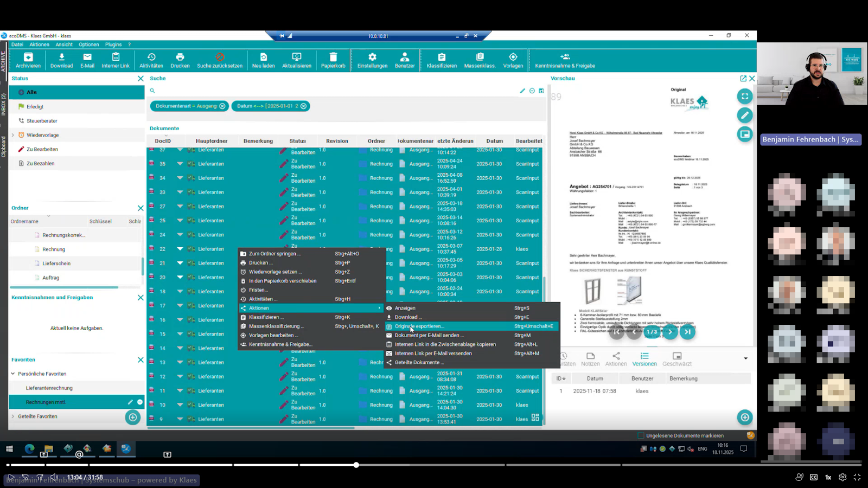Remove the Dokumentenart = Ausgang filter
Image resolution: width=868 pixels, height=488 pixels.
[222, 106]
